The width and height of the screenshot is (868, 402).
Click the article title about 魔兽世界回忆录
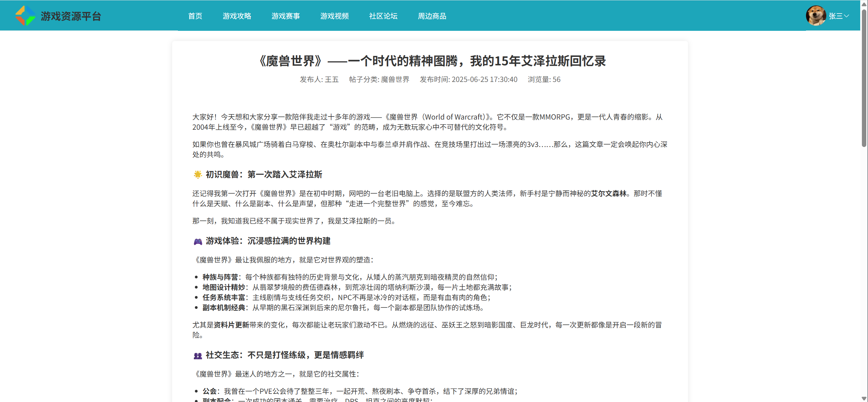pos(432,61)
